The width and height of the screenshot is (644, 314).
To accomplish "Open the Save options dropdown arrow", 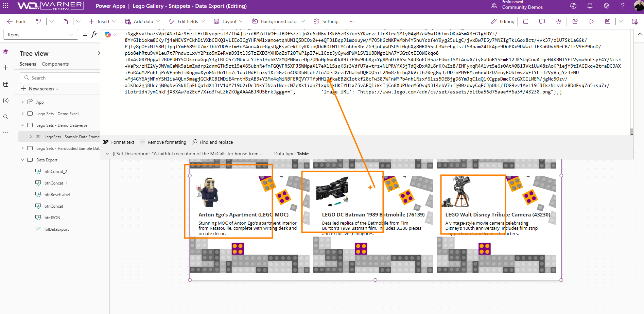I will tap(621, 21).
